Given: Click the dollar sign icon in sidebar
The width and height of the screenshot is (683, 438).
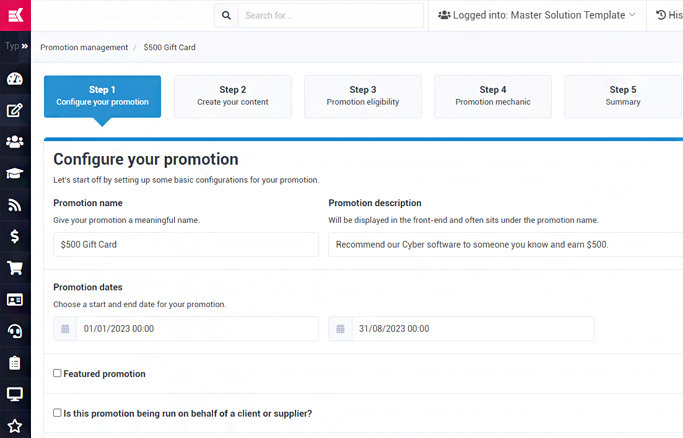Looking at the screenshot, I should (x=15, y=236).
